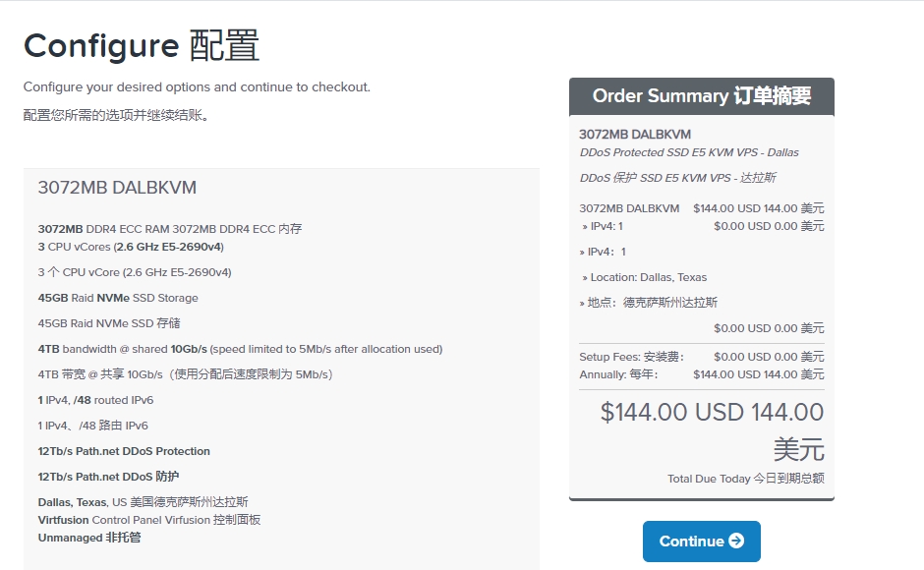The width and height of the screenshot is (924, 570).
Task: Click the Continue button
Action: click(701, 541)
